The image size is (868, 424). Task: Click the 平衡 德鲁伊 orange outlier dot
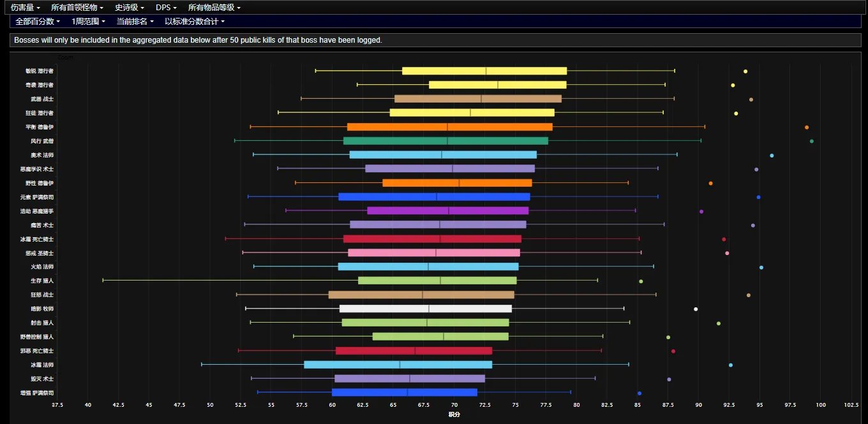point(806,128)
